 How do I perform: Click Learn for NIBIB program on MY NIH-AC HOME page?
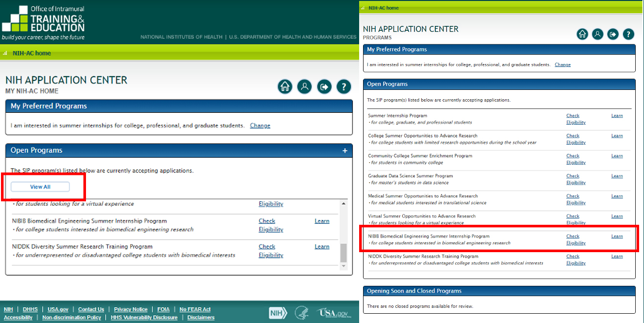click(x=322, y=221)
